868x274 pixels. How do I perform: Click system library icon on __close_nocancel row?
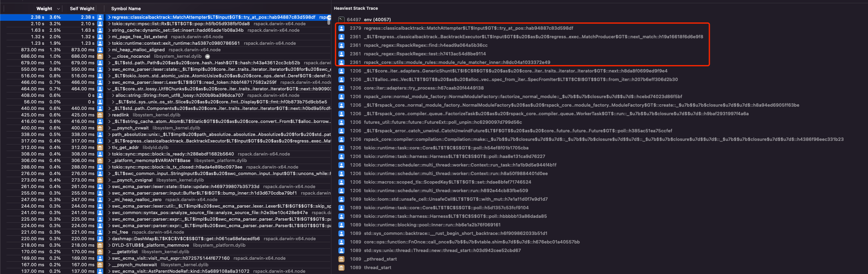(x=100, y=56)
